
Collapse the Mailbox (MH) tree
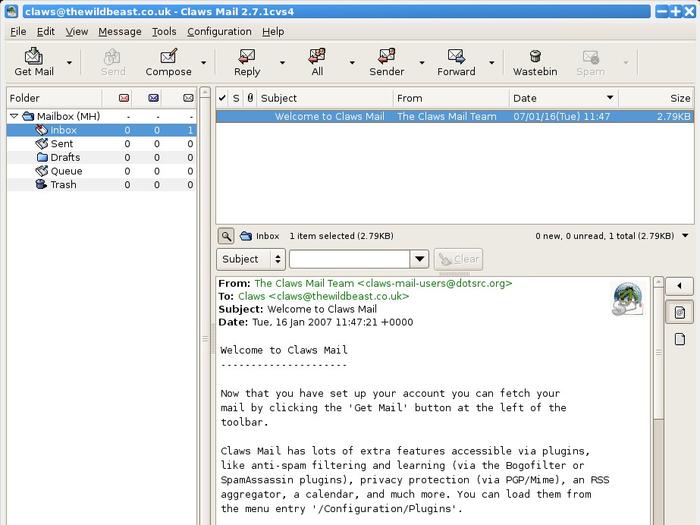pos(14,116)
